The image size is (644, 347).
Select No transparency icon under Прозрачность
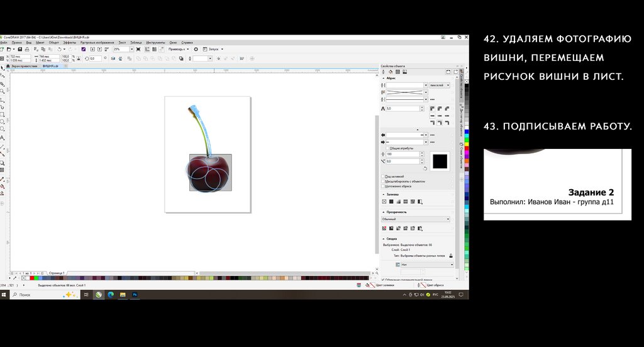pos(384,228)
